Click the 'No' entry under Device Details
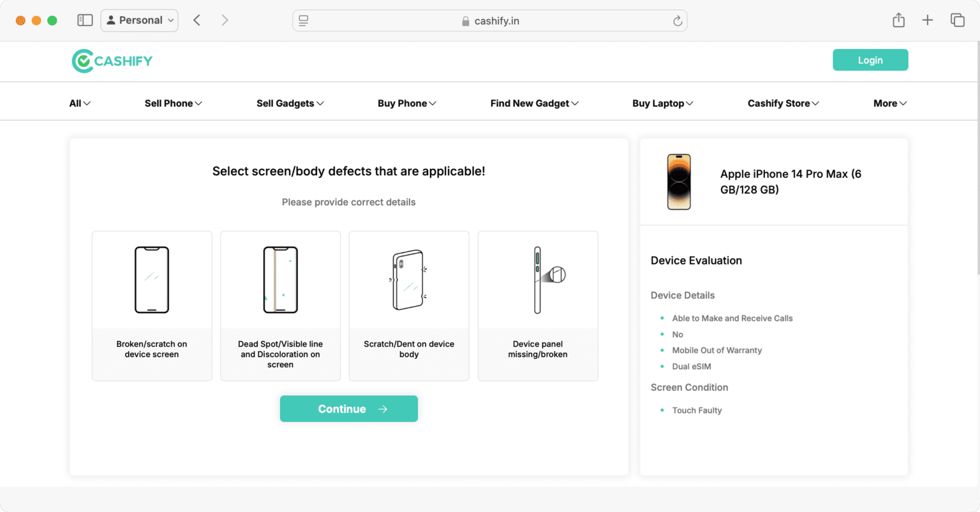This screenshot has width=980, height=512. coord(678,334)
